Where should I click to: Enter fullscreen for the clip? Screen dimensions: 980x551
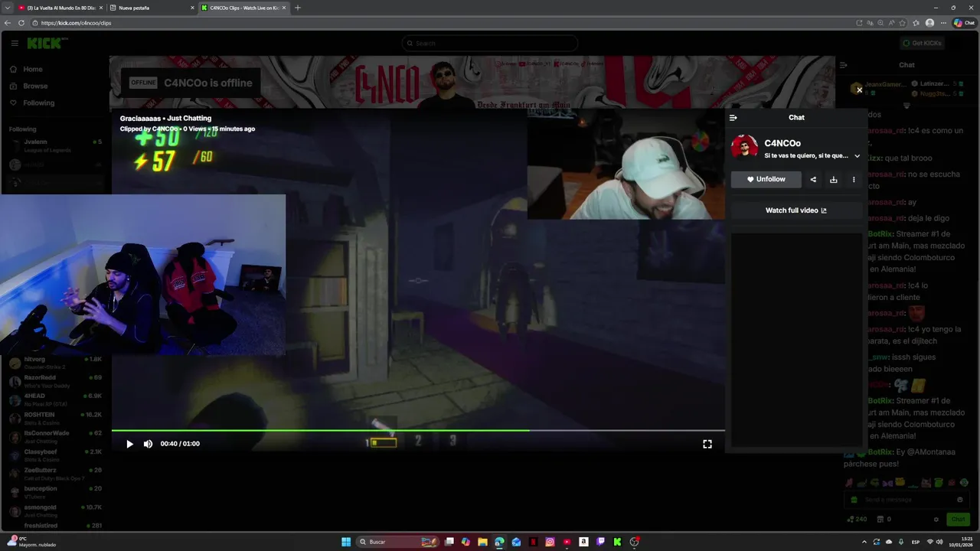[707, 444]
